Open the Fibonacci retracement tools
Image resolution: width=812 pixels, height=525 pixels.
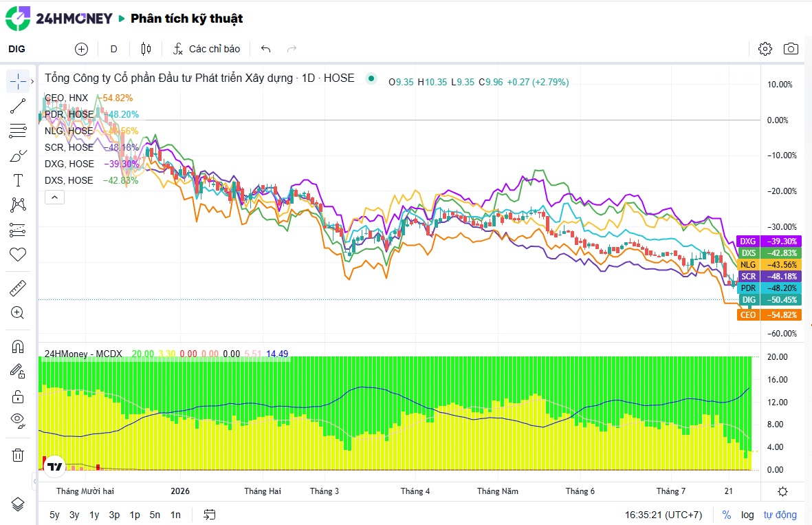[x=18, y=131]
